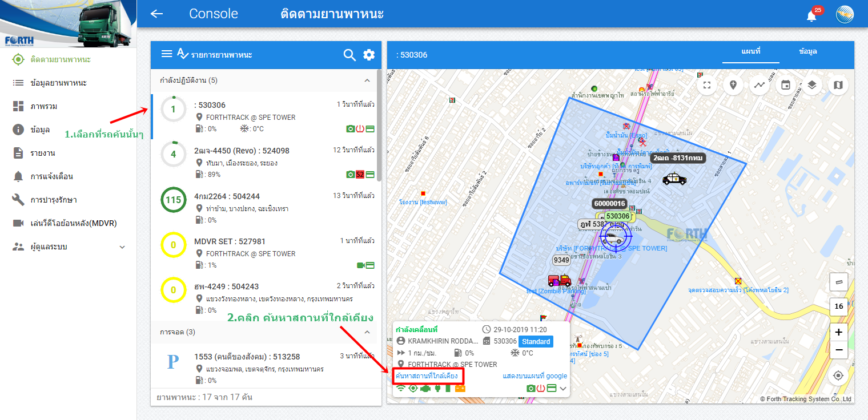Select vehicle 2ฒจ-4450 (Revo) : 524098
868x420 pixels.
click(265, 162)
